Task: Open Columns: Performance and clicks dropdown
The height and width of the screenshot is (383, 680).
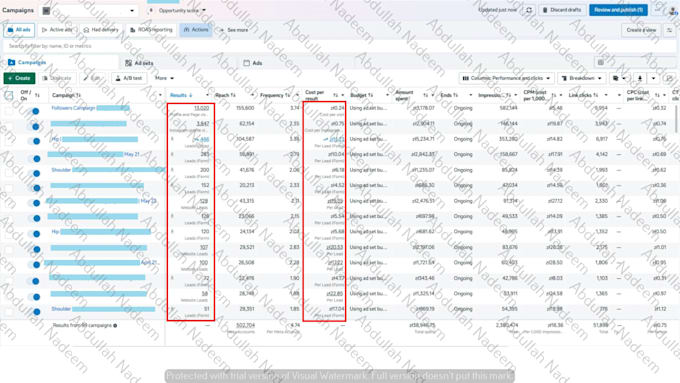Action: tap(507, 78)
